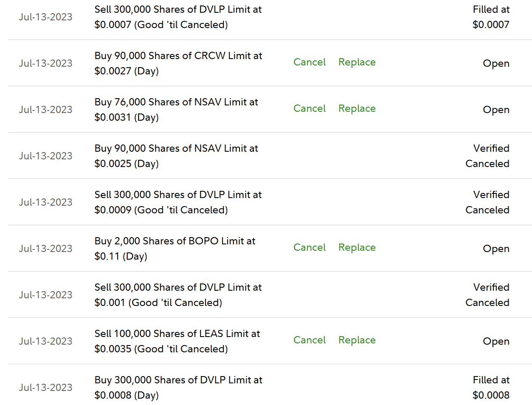532x405 pixels.
Task: Open the DVLP sell order at $0.0007
Action: (178, 17)
